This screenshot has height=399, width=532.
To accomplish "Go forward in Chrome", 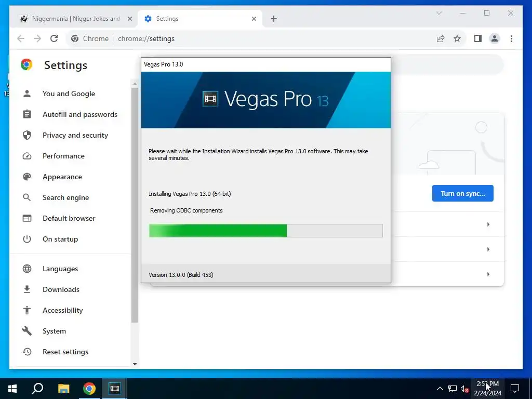I will [x=37, y=38].
